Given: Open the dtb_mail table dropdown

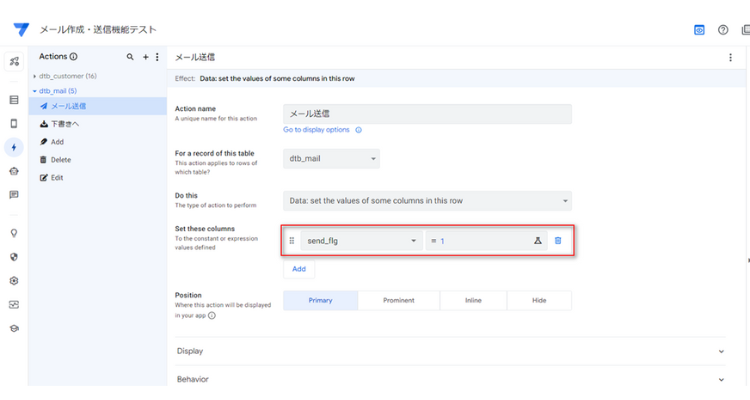Looking at the screenshot, I should tap(331, 158).
